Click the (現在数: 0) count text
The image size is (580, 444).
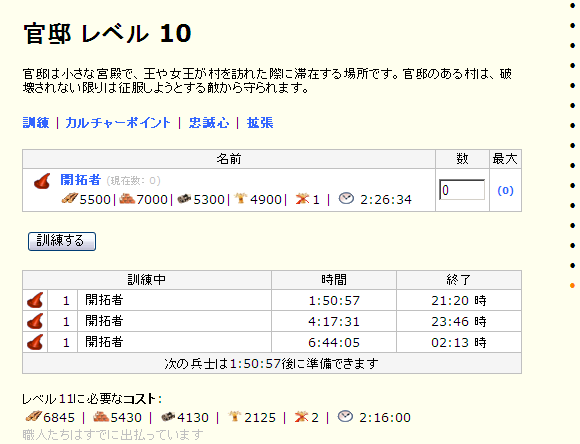[x=134, y=181]
